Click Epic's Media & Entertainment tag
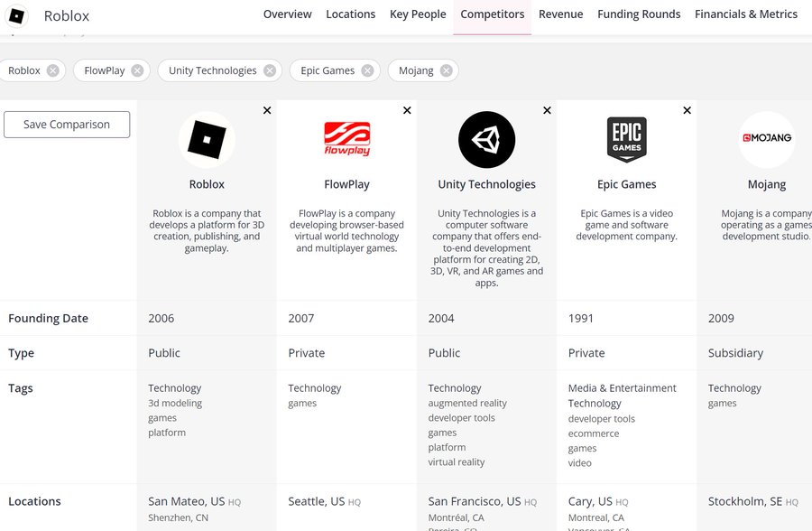Screen dimensions: 812x531 coord(622,388)
